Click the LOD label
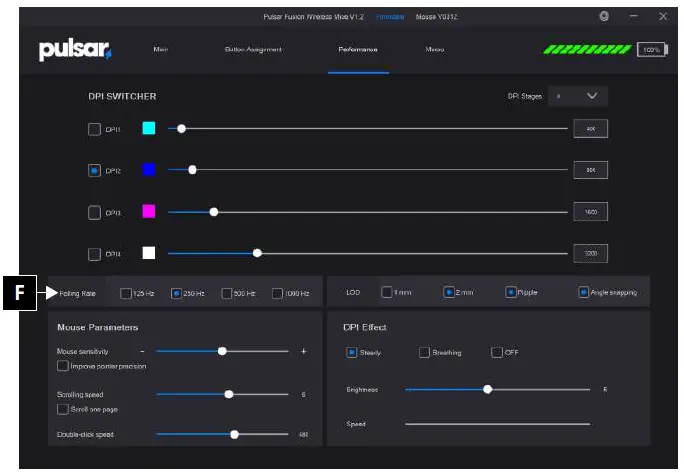Image resolution: width=684 pixels, height=473 pixels. pyautogui.click(x=353, y=292)
